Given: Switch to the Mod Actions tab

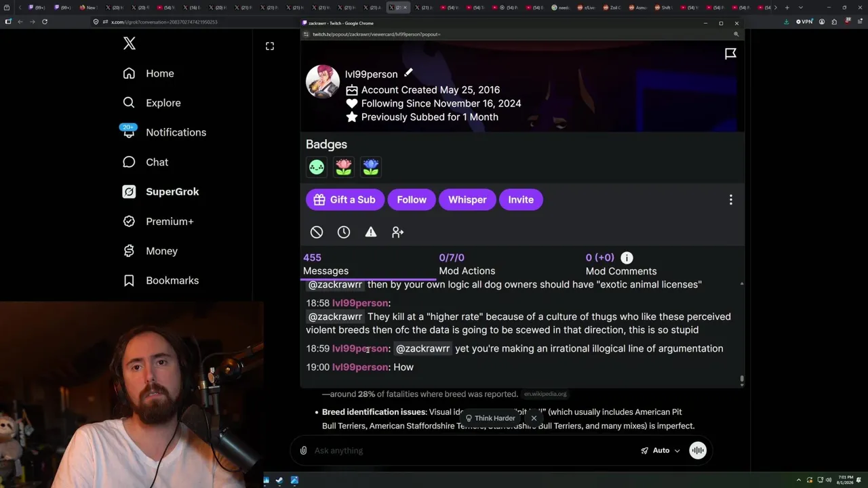Looking at the screenshot, I should point(467,264).
